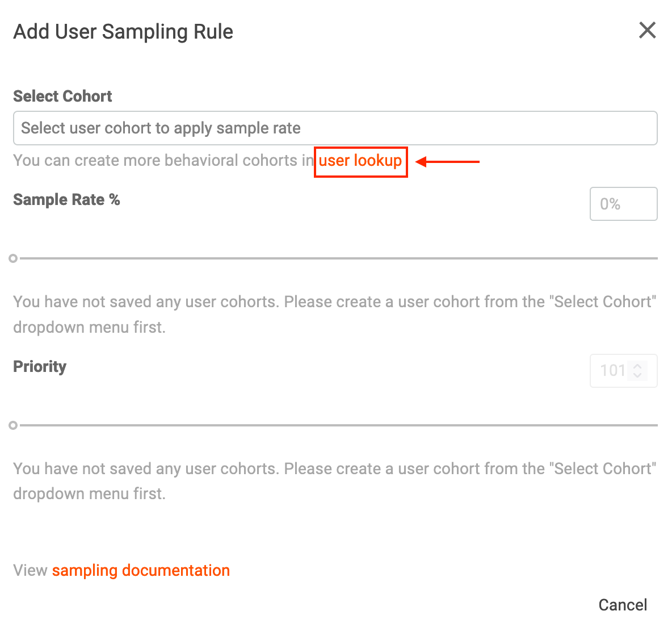Select the lower sample rate slider handle
672x636 pixels.
click(13, 425)
